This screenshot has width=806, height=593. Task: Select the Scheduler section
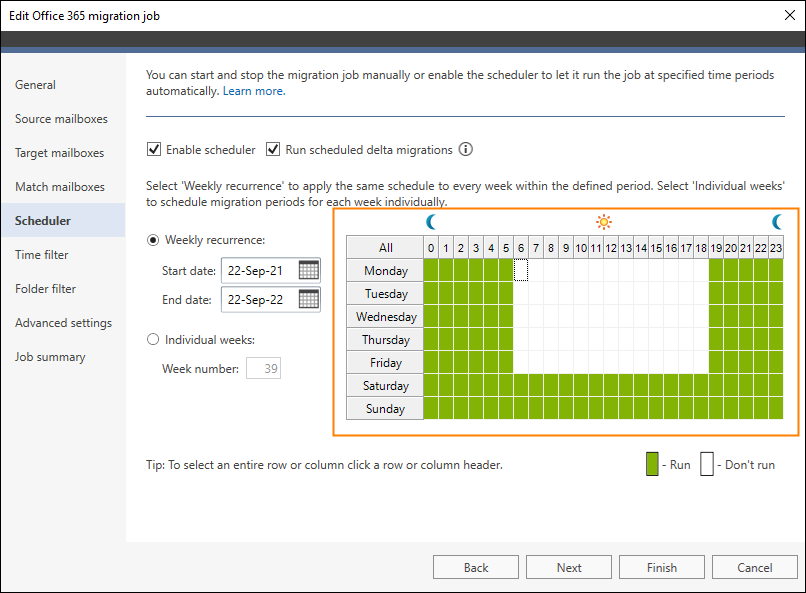point(63,220)
